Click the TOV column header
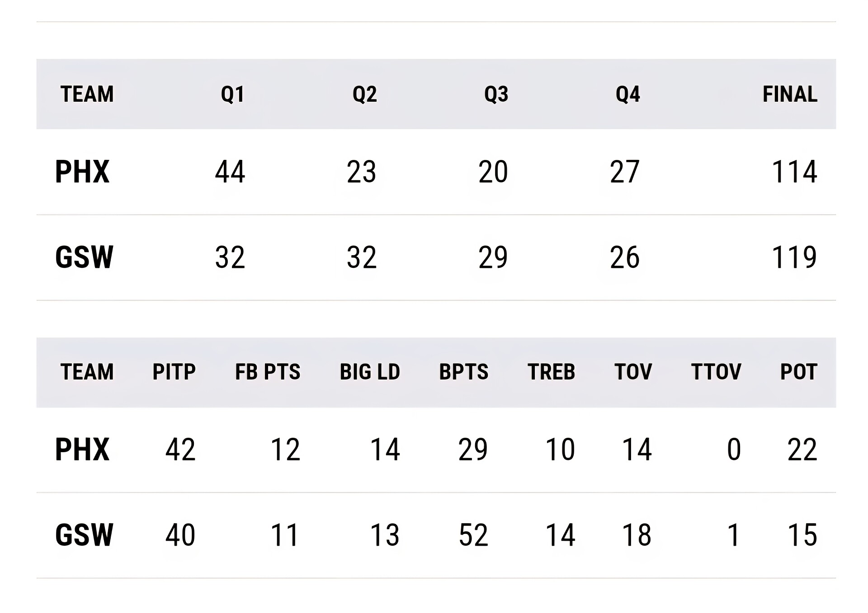Screen dimensions: 868x613 click(633, 372)
